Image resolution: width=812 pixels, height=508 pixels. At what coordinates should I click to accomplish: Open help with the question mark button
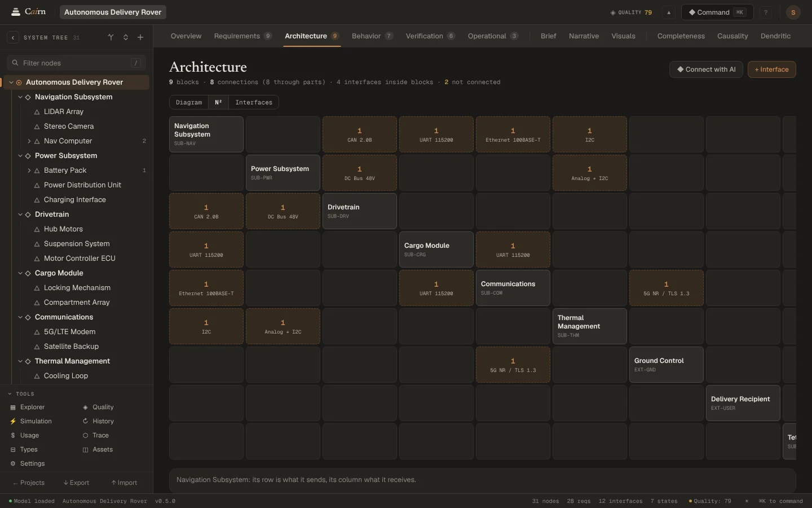click(766, 12)
